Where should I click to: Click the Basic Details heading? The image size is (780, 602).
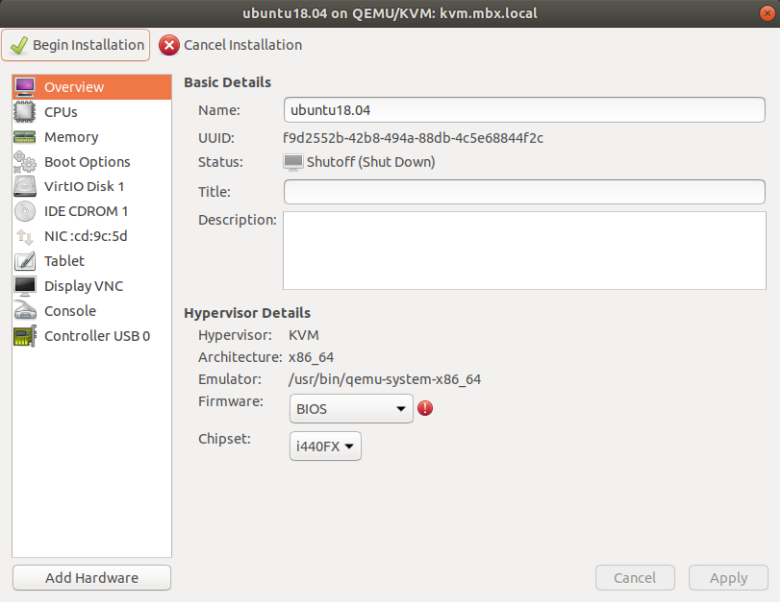(x=227, y=82)
